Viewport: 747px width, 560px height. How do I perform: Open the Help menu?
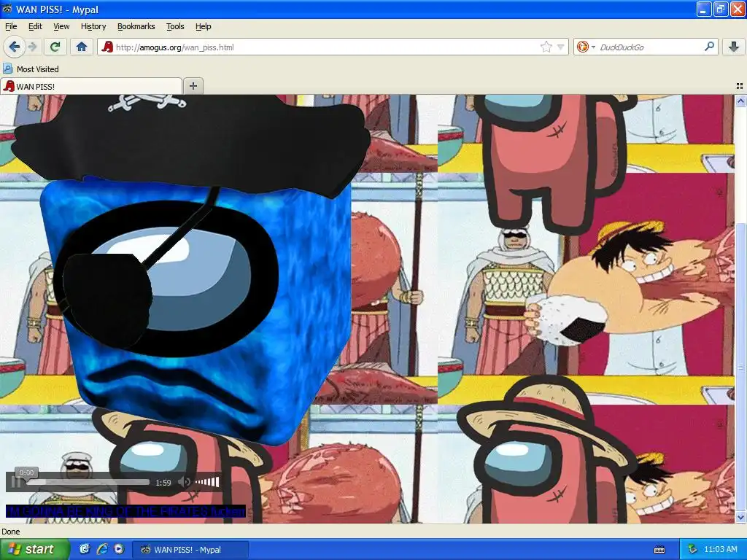[x=203, y=26]
